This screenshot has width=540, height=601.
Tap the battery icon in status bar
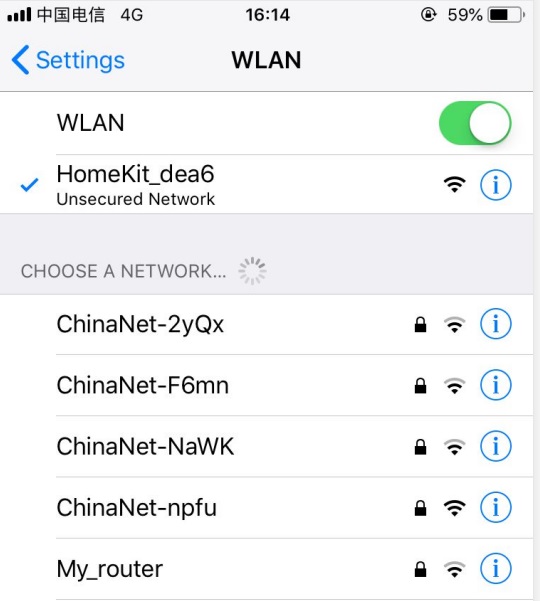click(506, 15)
